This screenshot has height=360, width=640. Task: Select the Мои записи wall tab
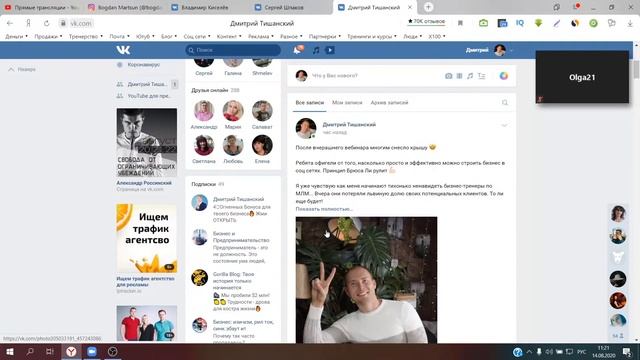tap(347, 102)
